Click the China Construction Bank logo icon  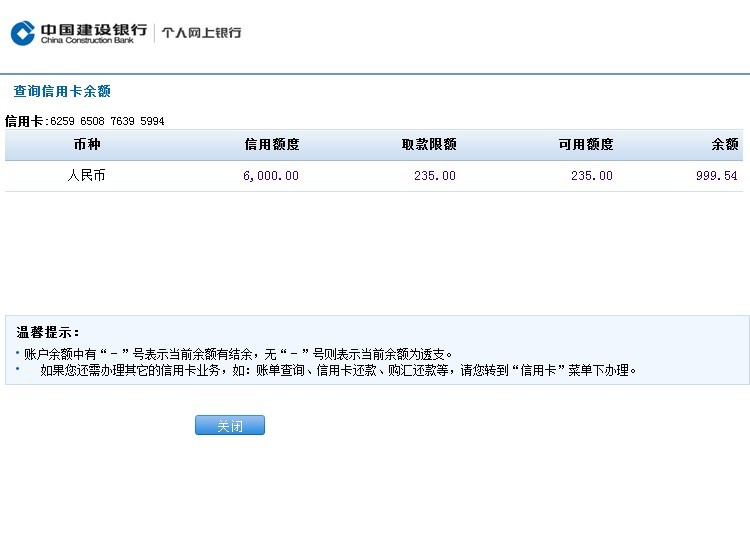tap(22, 33)
